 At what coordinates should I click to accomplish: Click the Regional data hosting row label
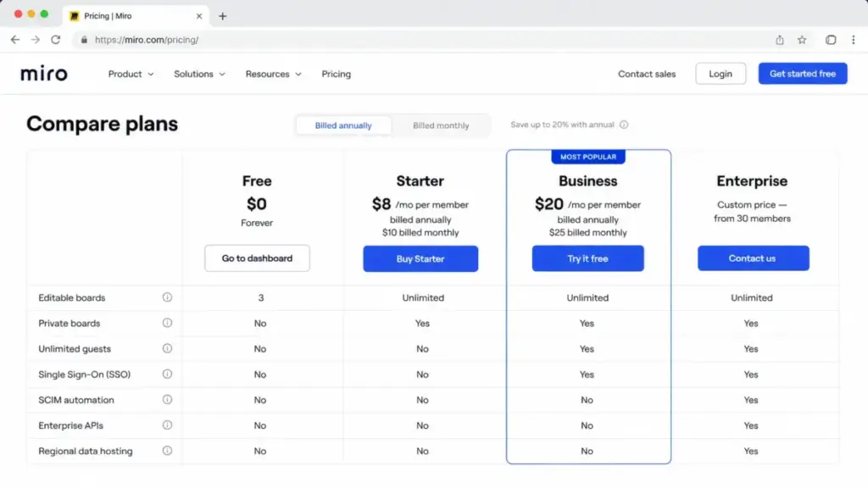pyautogui.click(x=86, y=451)
